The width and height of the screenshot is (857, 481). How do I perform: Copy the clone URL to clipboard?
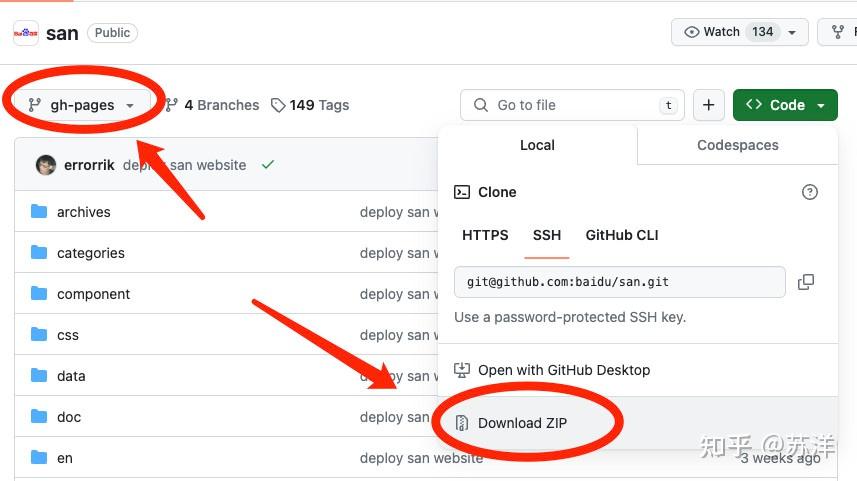pyautogui.click(x=806, y=282)
